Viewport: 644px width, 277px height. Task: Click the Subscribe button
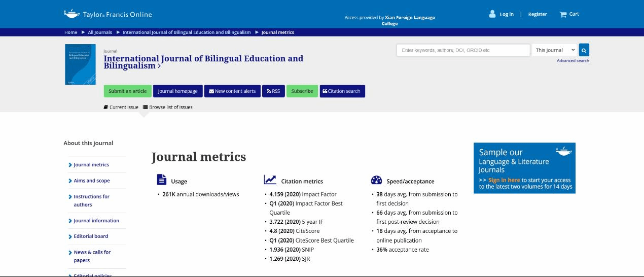point(302,91)
